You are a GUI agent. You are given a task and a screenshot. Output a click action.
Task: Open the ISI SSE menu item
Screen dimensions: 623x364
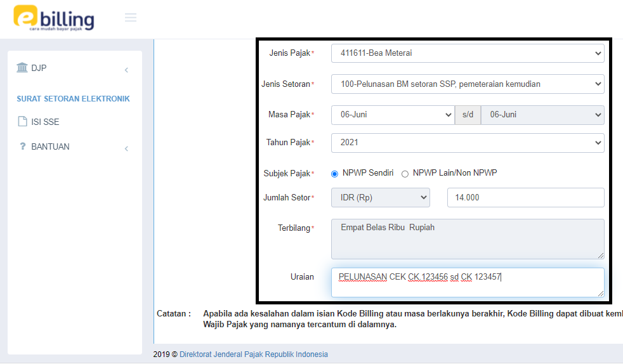click(45, 122)
